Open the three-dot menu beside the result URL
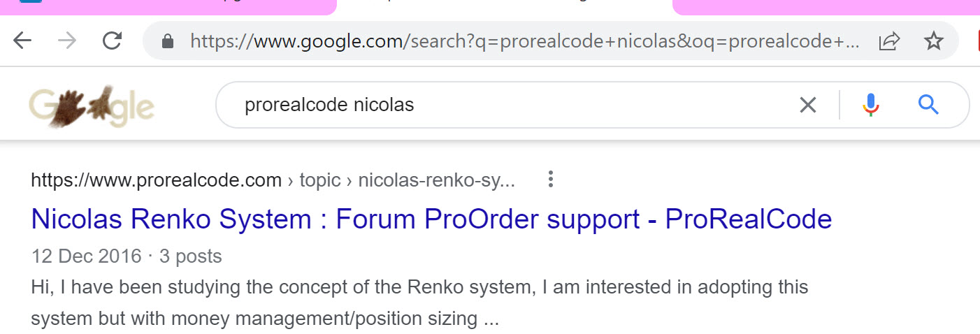The image size is (980, 334). tap(551, 180)
